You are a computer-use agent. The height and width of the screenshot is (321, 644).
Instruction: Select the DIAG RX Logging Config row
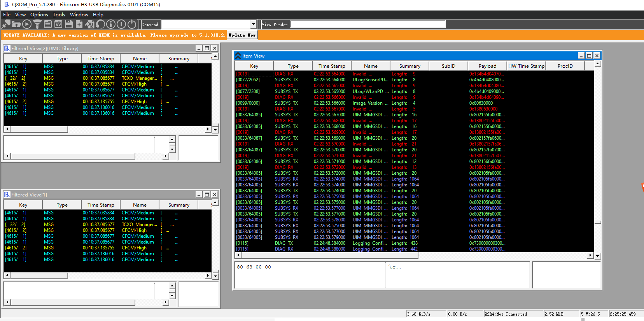pos(414,249)
